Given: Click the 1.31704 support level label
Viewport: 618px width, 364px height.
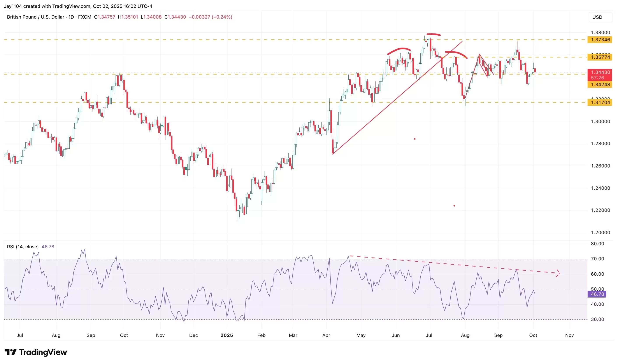Looking at the screenshot, I should 599,103.
